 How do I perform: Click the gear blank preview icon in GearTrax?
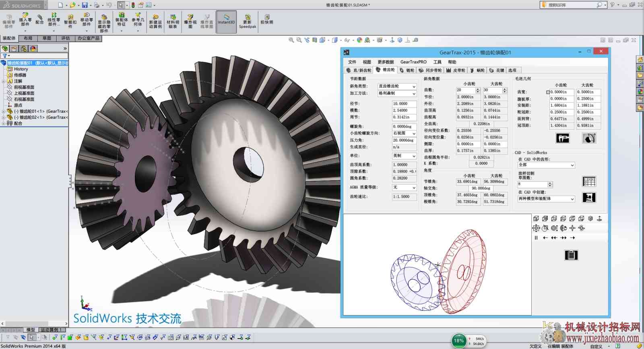click(x=589, y=138)
